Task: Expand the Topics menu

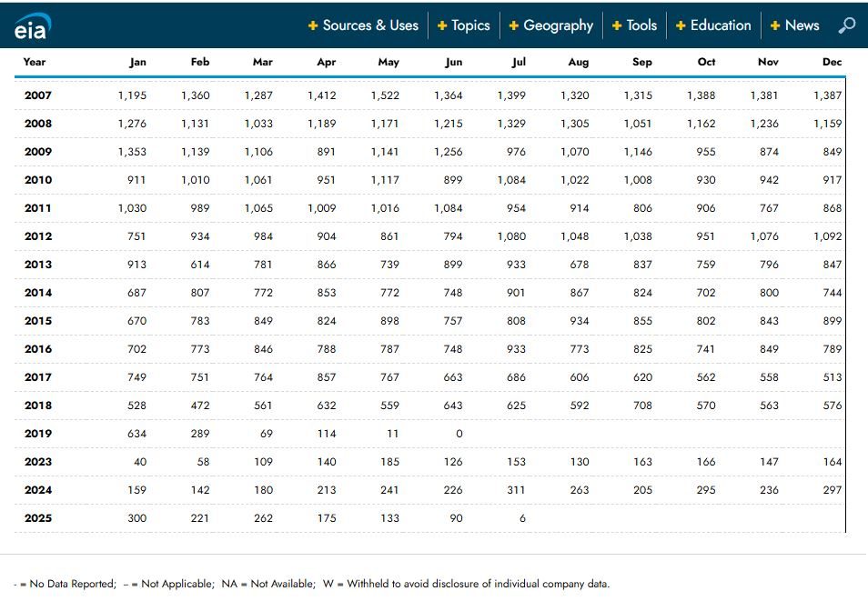Action: coord(470,25)
